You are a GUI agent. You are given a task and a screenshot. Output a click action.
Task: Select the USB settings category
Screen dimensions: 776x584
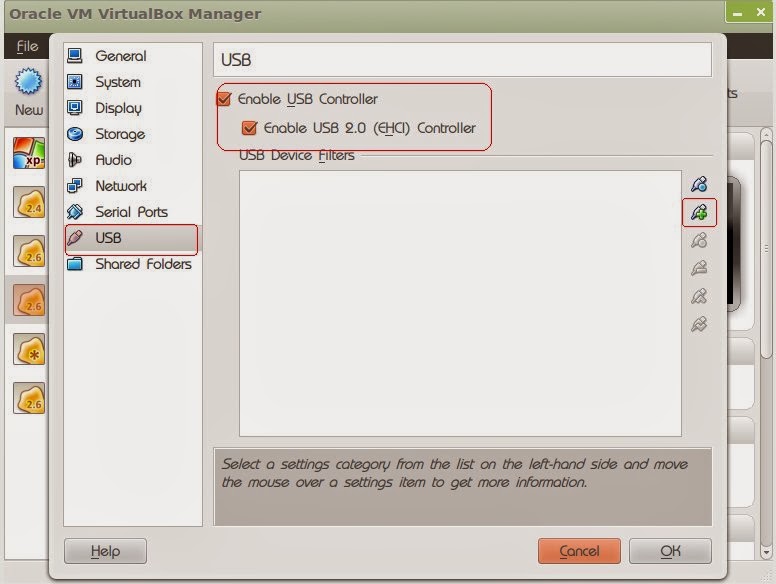133,238
